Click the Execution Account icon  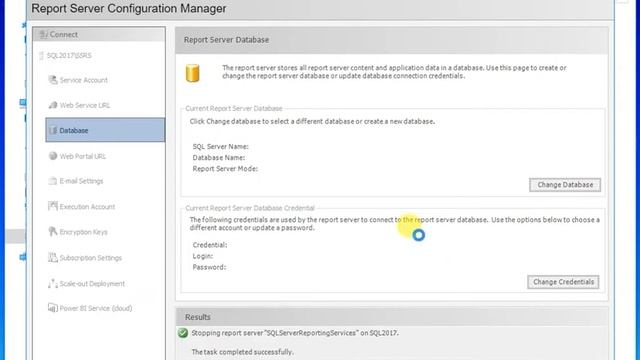point(53,206)
